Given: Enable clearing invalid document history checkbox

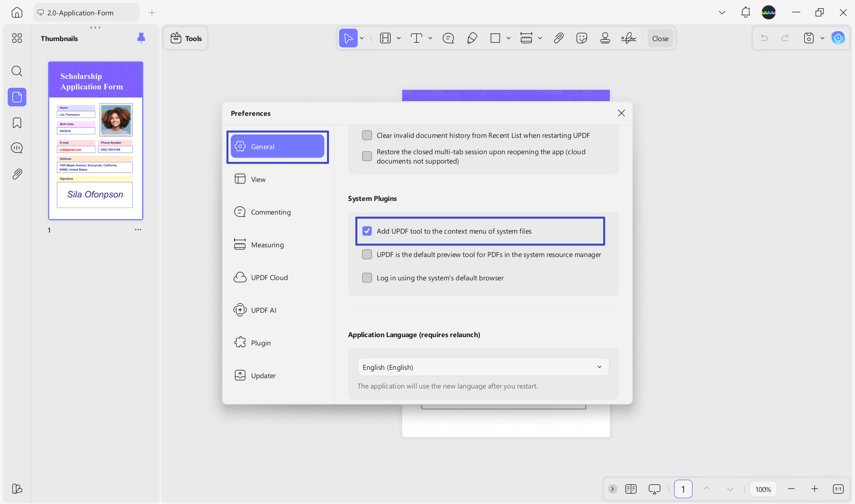Looking at the screenshot, I should click(367, 135).
